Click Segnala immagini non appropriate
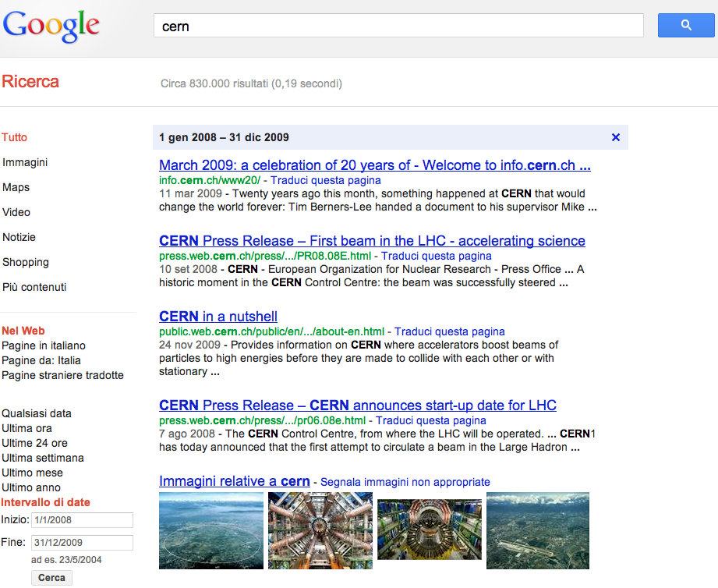This screenshot has width=718, height=588. 405,482
